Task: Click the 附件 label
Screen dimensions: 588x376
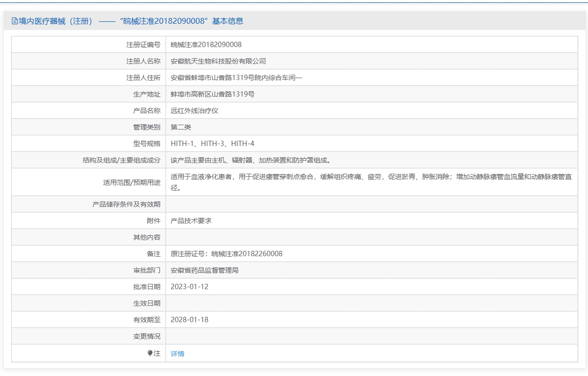Action: click(x=153, y=221)
